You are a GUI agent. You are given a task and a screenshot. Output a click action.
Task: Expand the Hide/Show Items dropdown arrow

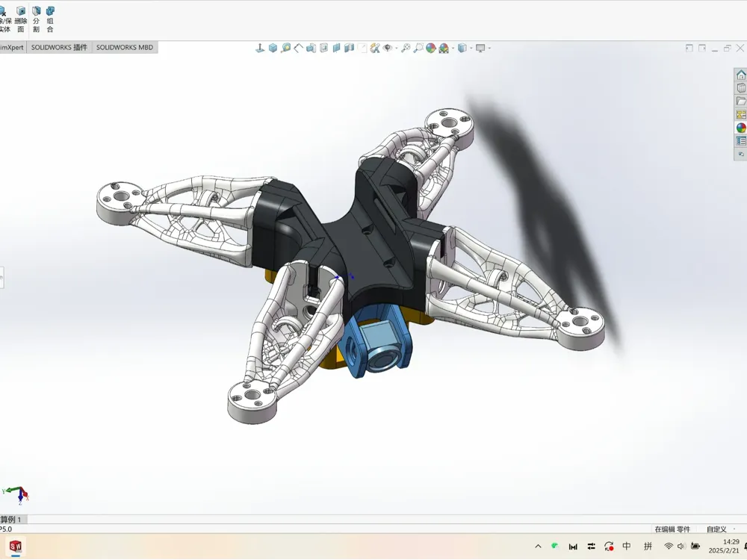point(397,48)
